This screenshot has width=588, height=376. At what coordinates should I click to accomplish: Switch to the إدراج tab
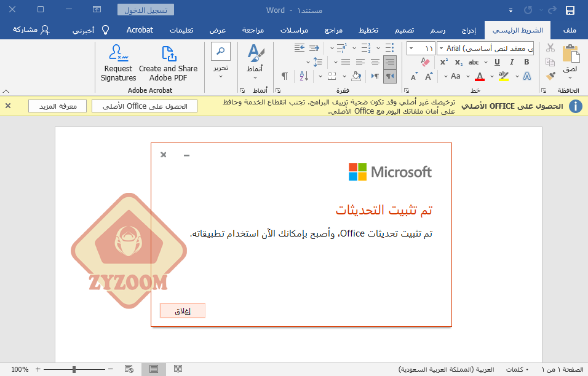pos(469,30)
